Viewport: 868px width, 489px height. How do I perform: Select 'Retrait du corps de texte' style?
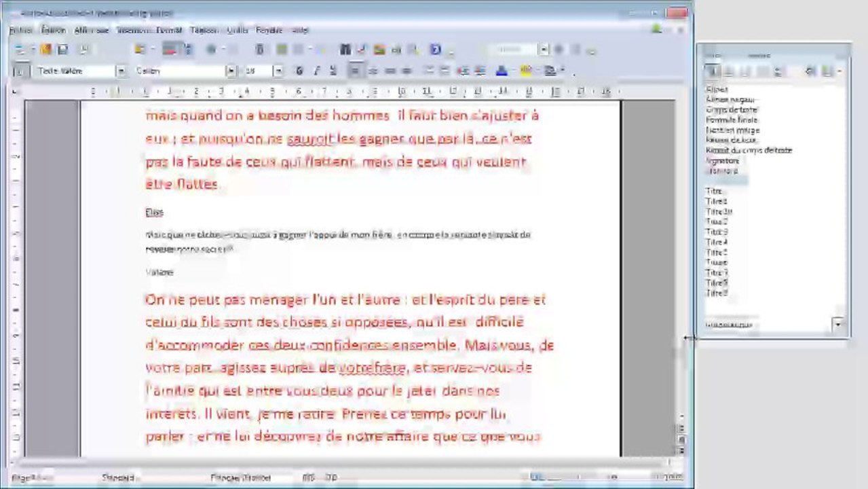coord(749,150)
